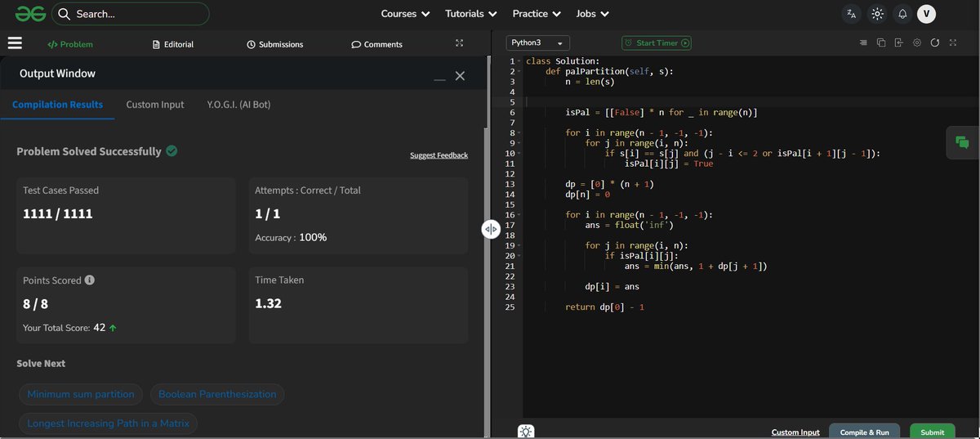Viewport: 980px width, 439px height.
Task: Expand the Tutorials dropdown menu
Action: point(471,14)
